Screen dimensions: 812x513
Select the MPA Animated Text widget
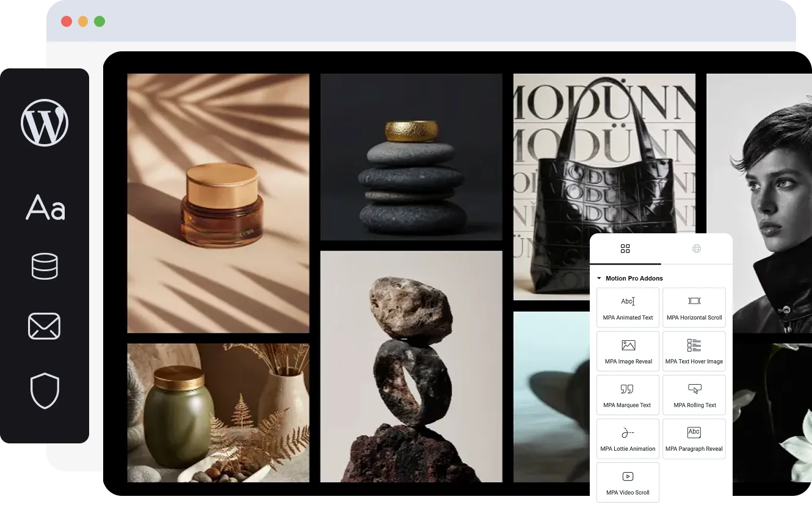point(628,308)
